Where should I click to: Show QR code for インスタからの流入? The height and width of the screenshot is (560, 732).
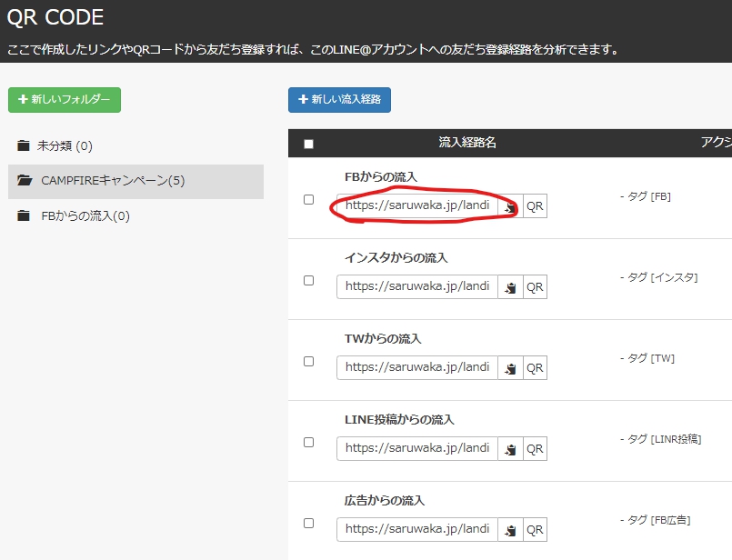[535, 287]
